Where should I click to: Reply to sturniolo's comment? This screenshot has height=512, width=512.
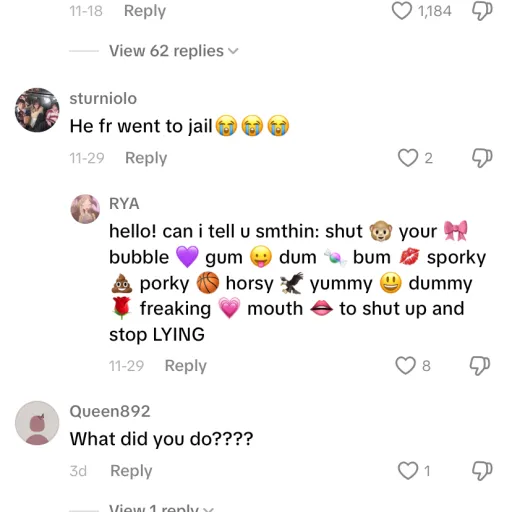tap(146, 158)
